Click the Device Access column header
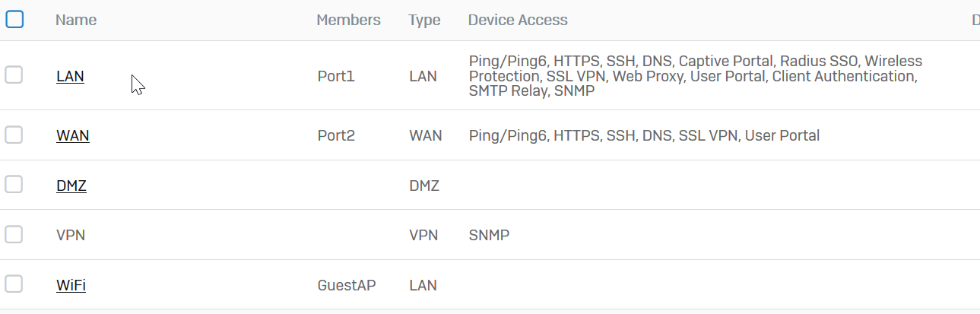The width and height of the screenshot is (980, 314). pyautogui.click(x=518, y=21)
